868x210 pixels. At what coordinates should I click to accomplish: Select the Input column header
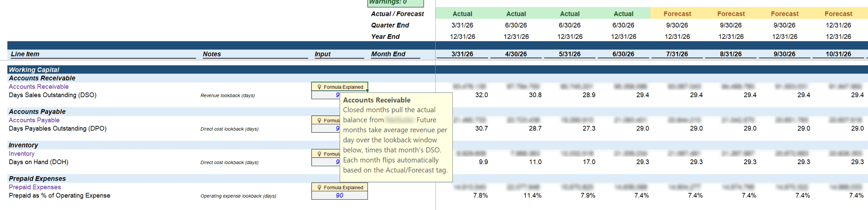[323, 54]
